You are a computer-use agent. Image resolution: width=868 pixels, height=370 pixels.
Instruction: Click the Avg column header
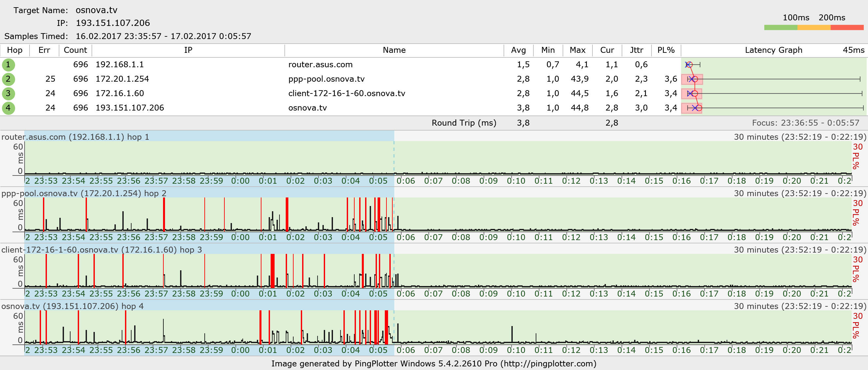pos(518,50)
